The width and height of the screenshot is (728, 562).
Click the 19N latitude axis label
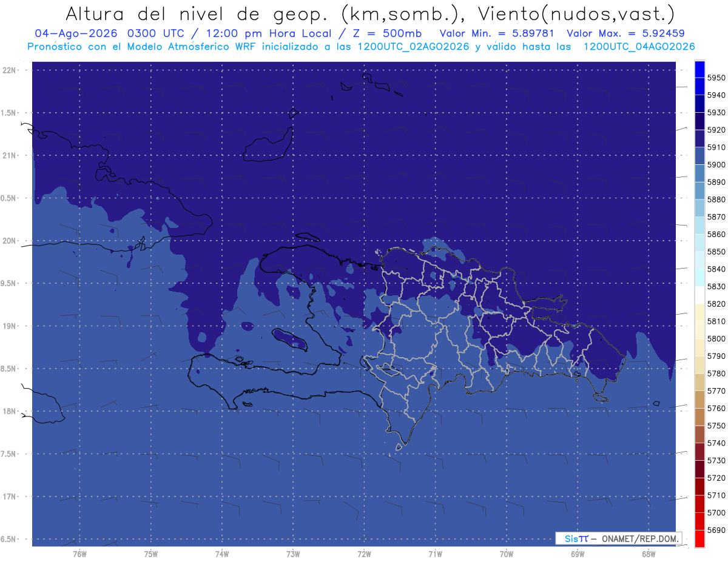[8, 326]
